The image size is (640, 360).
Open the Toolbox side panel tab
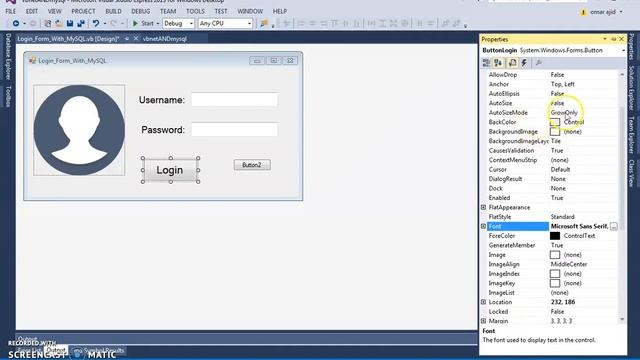[x=7, y=97]
